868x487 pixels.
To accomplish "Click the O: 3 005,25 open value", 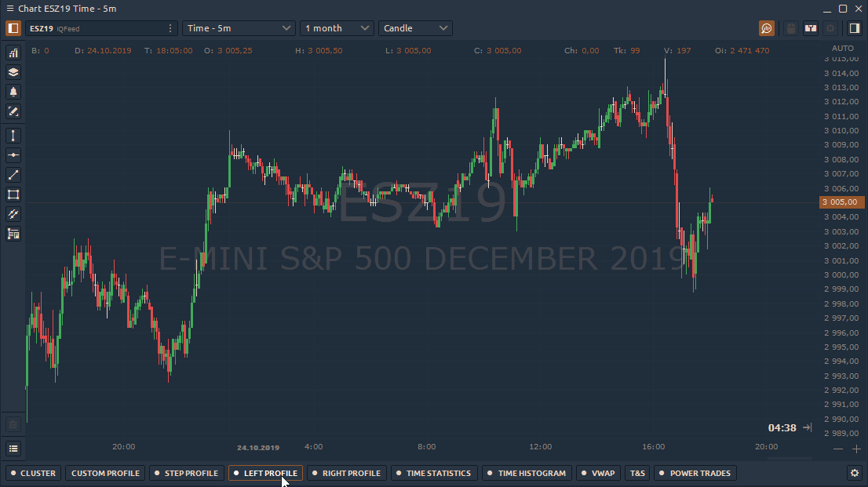I will [228, 50].
